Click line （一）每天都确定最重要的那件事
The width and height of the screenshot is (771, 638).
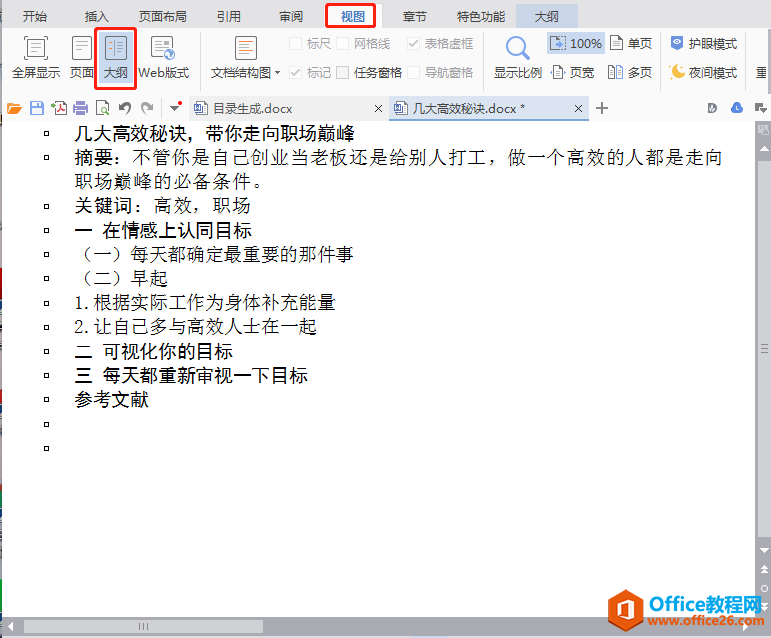tap(214, 254)
